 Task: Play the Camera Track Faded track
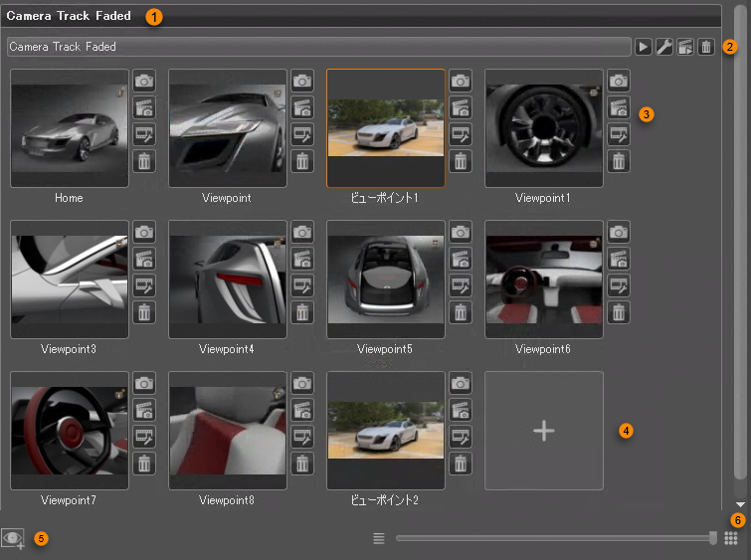click(644, 47)
